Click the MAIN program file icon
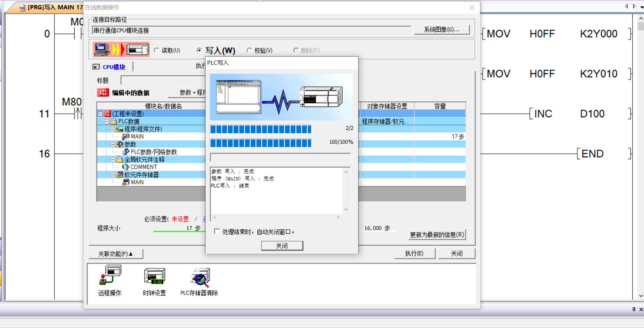 point(126,136)
